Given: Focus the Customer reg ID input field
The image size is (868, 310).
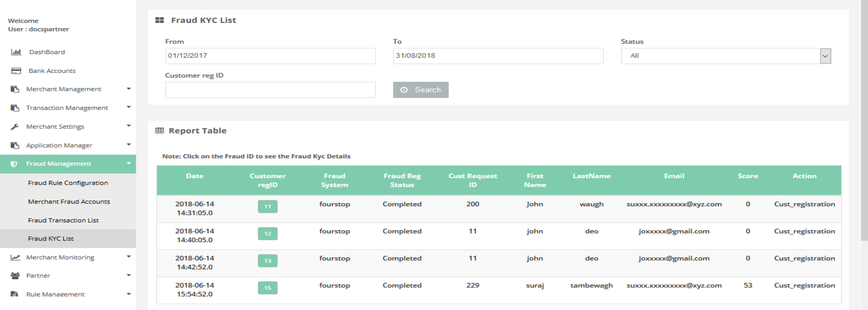Looking at the screenshot, I should click(x=270, y=90).
